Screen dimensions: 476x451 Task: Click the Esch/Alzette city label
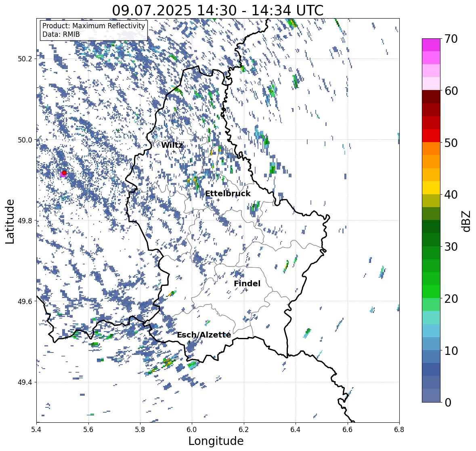[x=204, y=335]
